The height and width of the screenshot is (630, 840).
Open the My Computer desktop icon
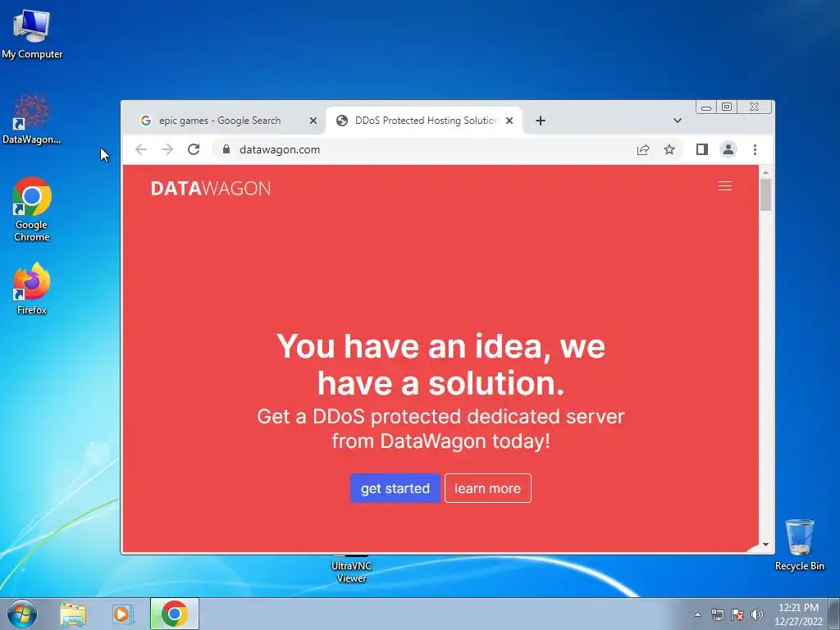(x=32, y=34)
